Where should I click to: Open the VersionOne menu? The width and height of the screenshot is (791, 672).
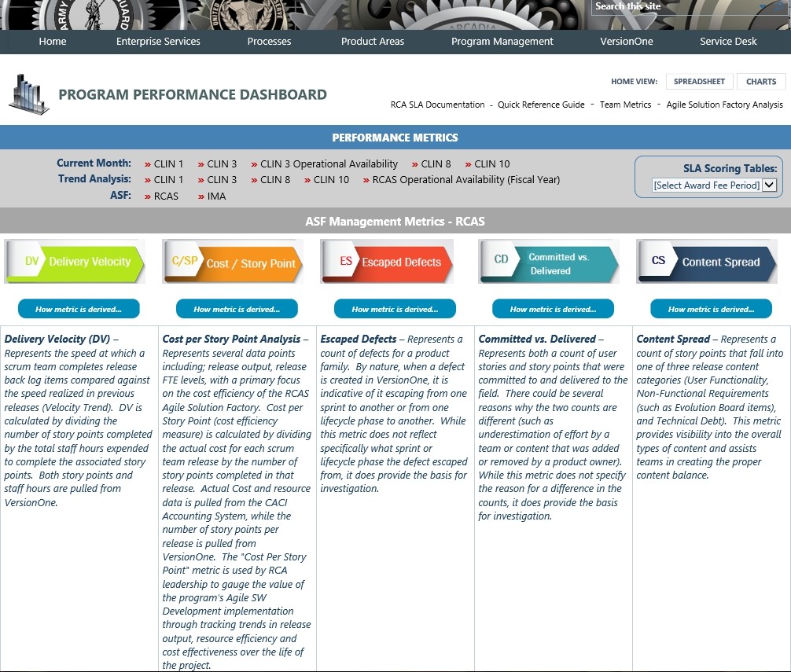[x=627, y=42]
